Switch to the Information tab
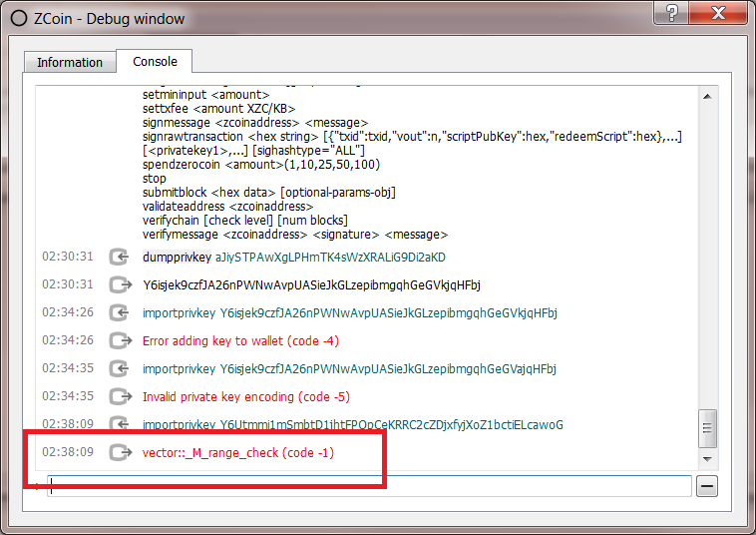756x535 pixels. pos(70,62)
